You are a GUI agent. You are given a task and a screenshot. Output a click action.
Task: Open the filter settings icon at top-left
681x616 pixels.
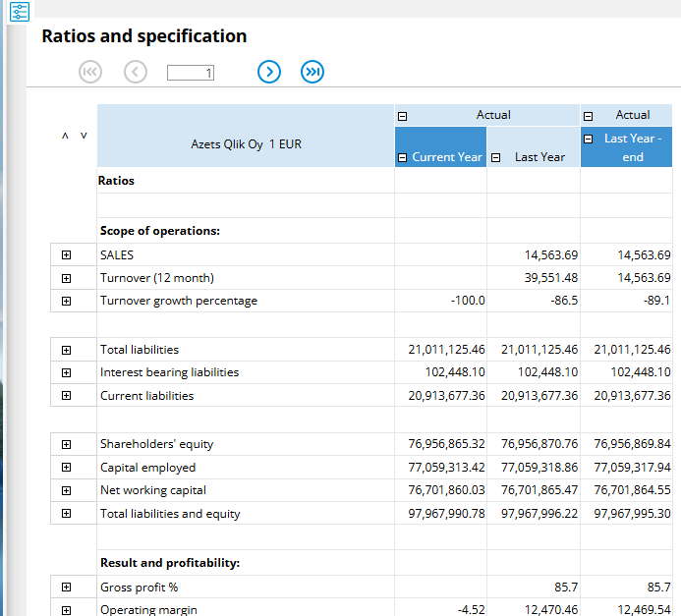click(20, 12)
